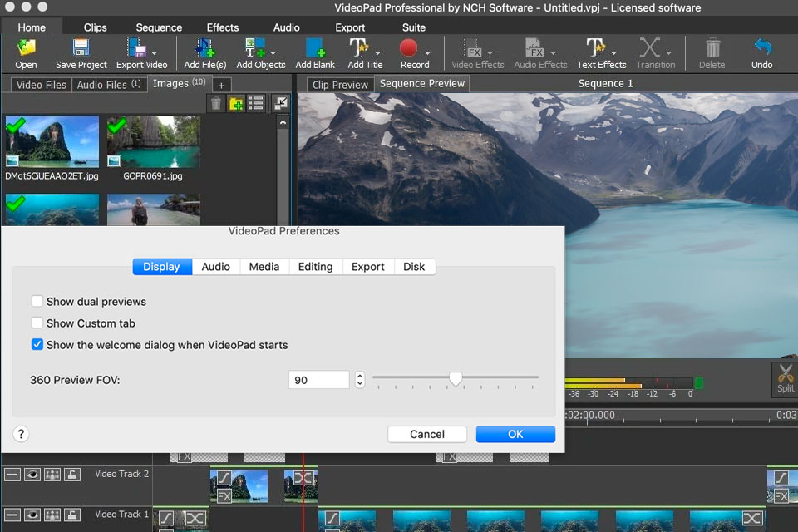798x532 pixels.
Task: Click the Add Blank icon
Action: tap(315, 48)
